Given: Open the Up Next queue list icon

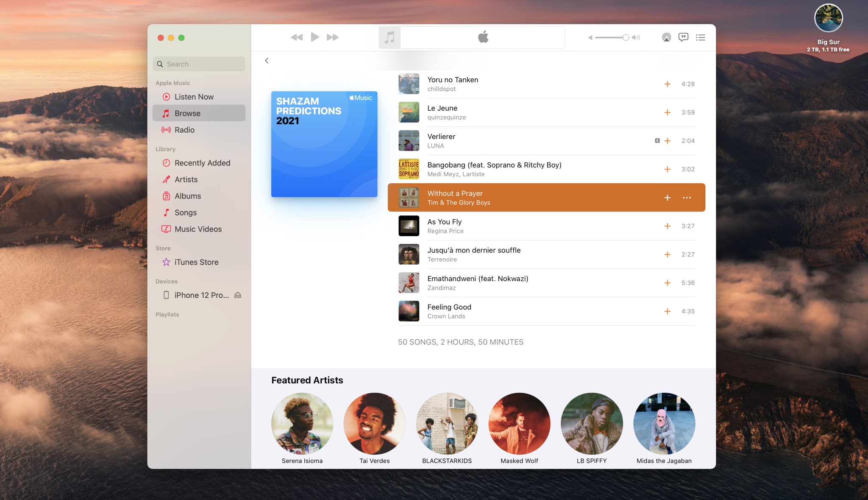Looking at the screenshot, I should click(x=701, y=37).
